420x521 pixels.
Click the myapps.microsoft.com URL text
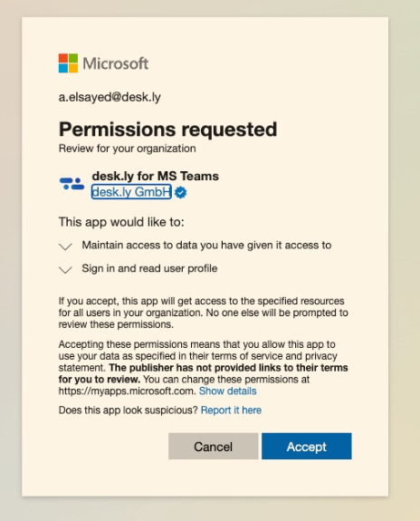(127, 391)
